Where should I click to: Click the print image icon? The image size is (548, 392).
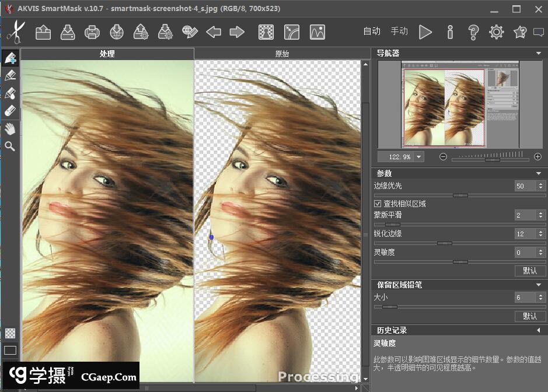92,32
